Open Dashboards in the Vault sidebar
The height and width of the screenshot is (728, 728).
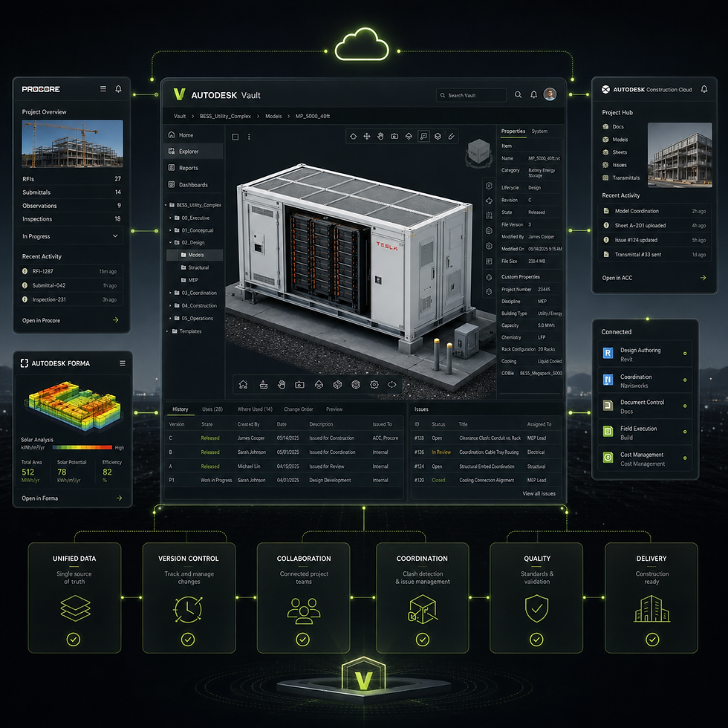[x=193, y=185]
